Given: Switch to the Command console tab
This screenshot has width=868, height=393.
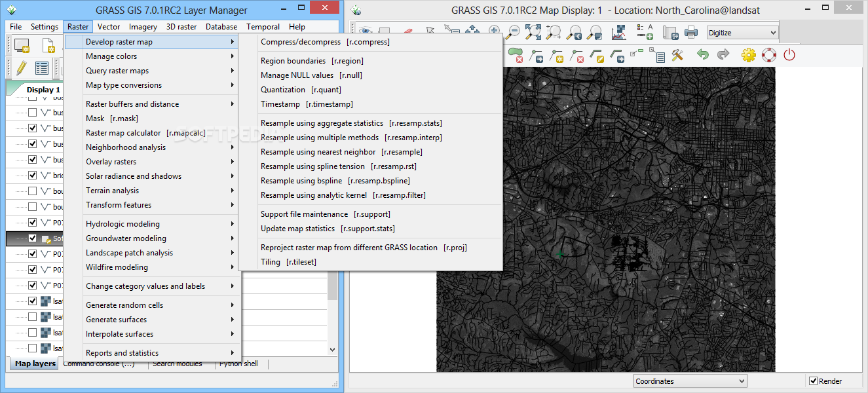Looking at the screenshot, I should (99, 364).
